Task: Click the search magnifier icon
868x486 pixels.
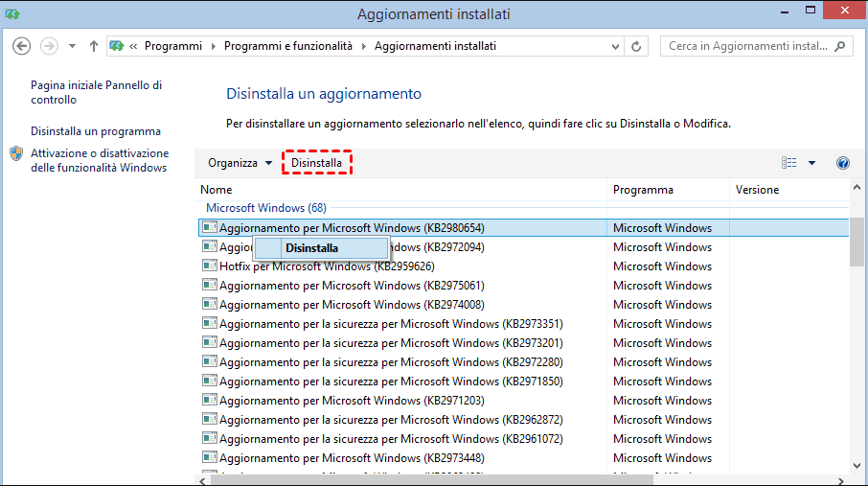Action: [x=840, y=46]
